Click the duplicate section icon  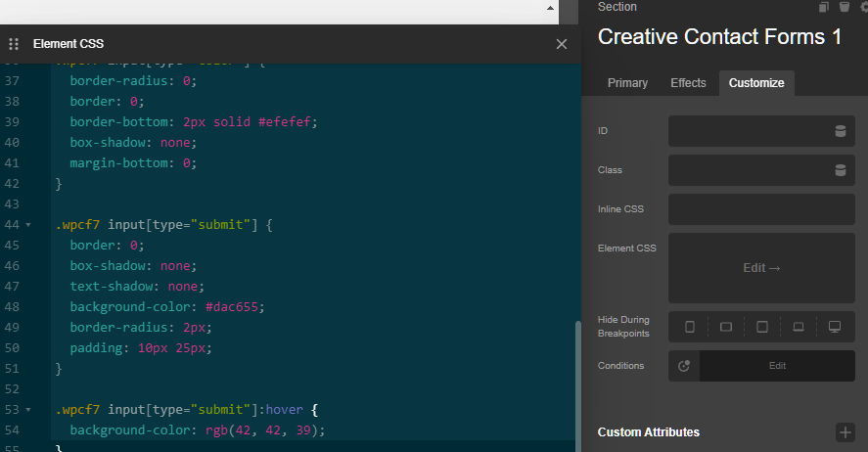tap(823, 8)
